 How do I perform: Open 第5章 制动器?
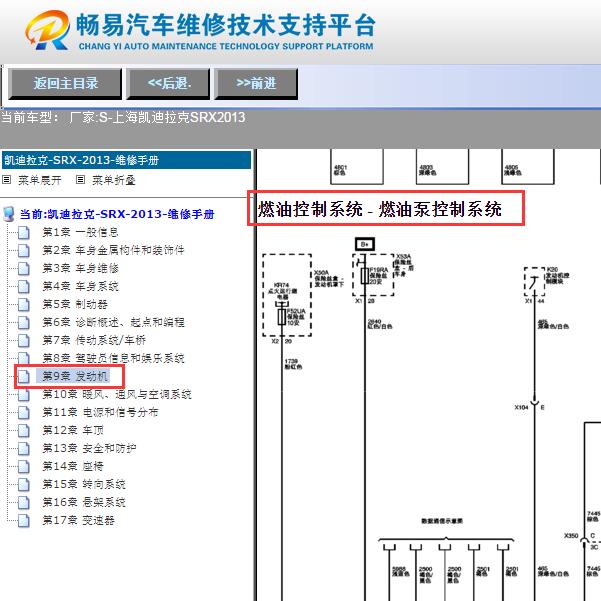75,304
